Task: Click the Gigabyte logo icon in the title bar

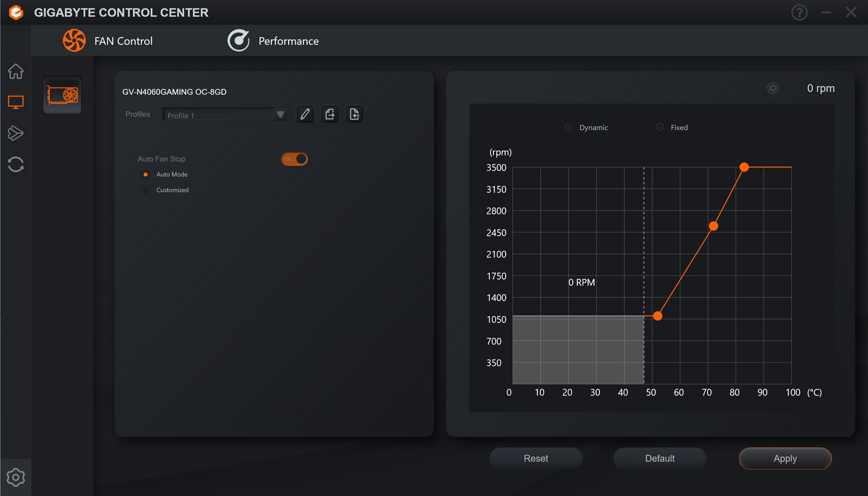Action: tap(16, 12)
